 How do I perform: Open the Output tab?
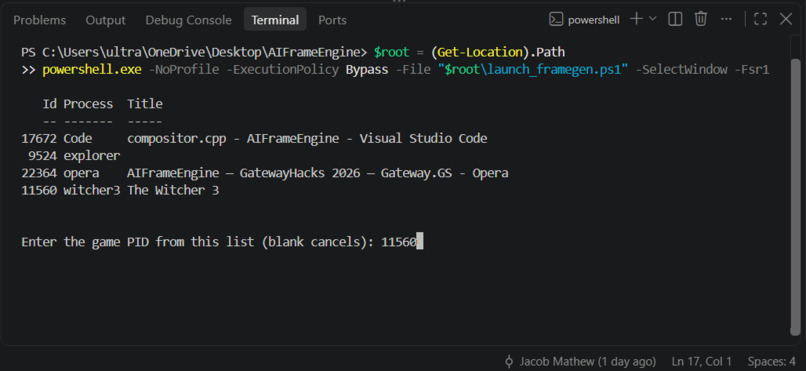pos(105,20)
